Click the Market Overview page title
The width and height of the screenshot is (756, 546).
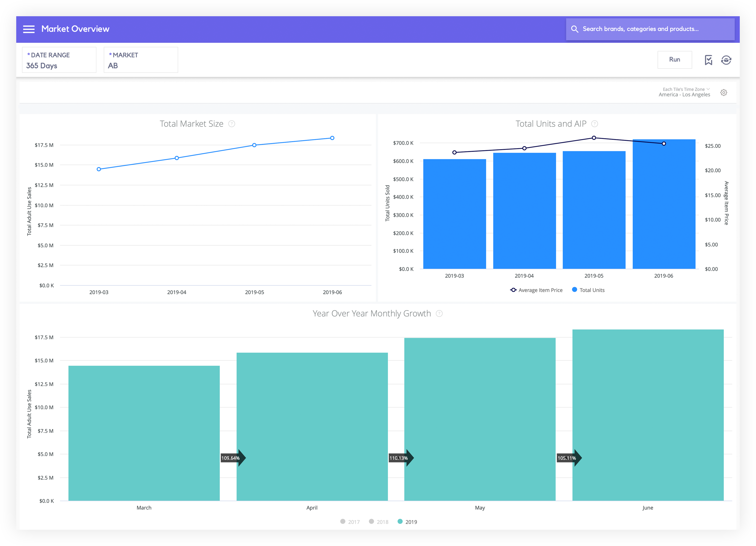coord(75,29)
